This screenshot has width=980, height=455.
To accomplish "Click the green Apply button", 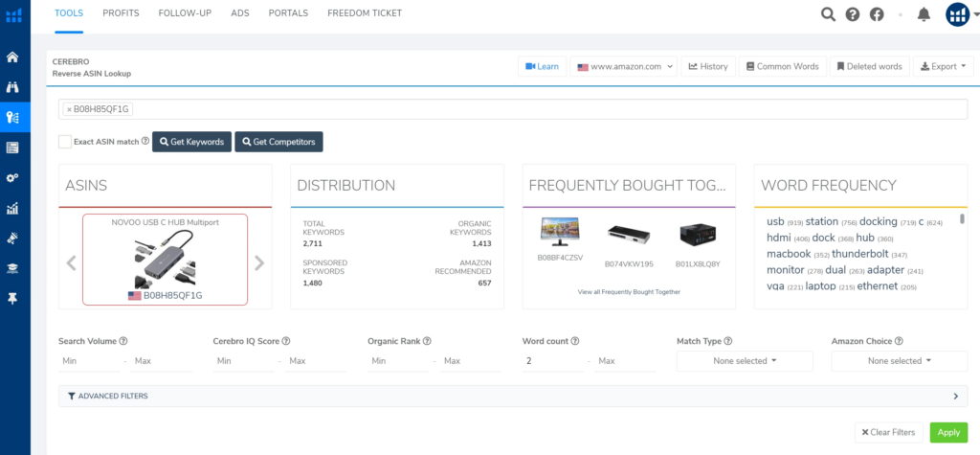I will pos(948,432).
